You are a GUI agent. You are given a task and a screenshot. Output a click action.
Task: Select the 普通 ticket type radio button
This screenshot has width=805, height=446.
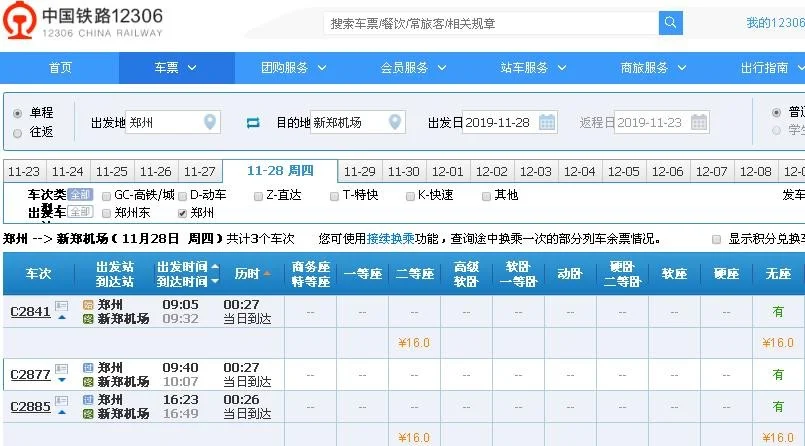pos(776,112)
